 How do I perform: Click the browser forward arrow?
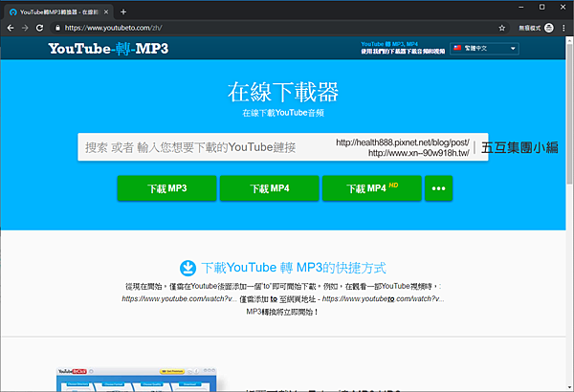tap(25, 28)
